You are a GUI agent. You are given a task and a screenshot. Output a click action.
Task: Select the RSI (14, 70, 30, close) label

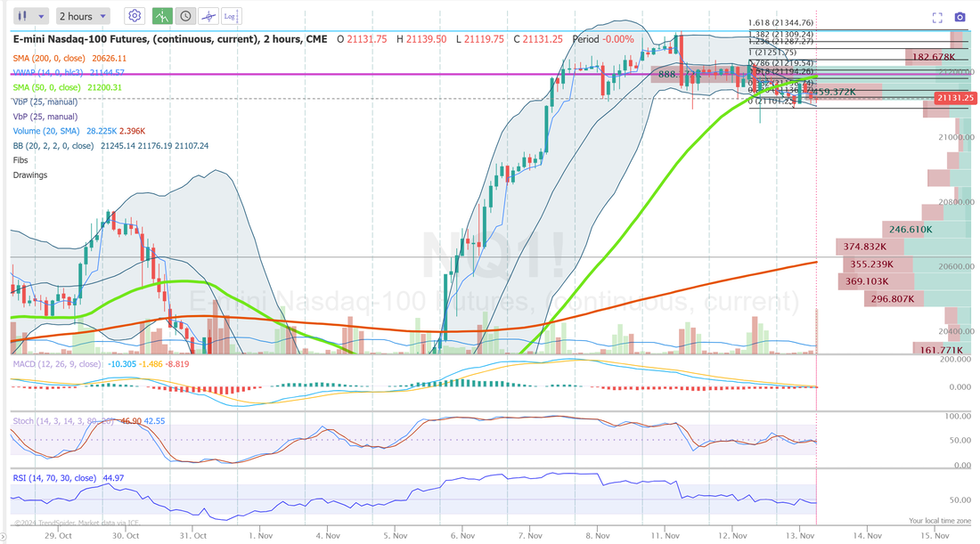click(54, 478)
